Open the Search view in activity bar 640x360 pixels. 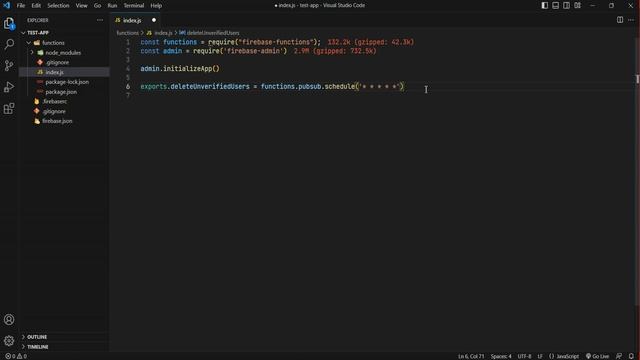tap(9, 44)
